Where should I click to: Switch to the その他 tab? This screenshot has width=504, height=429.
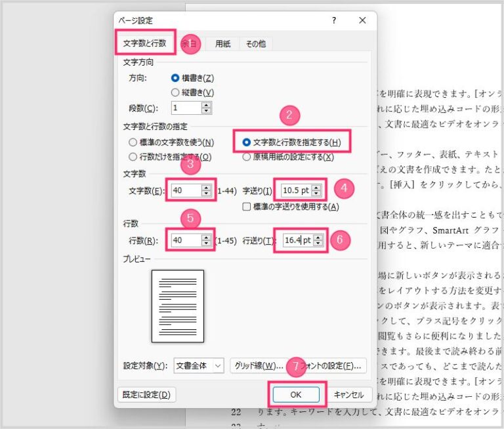tap(256, 44)
